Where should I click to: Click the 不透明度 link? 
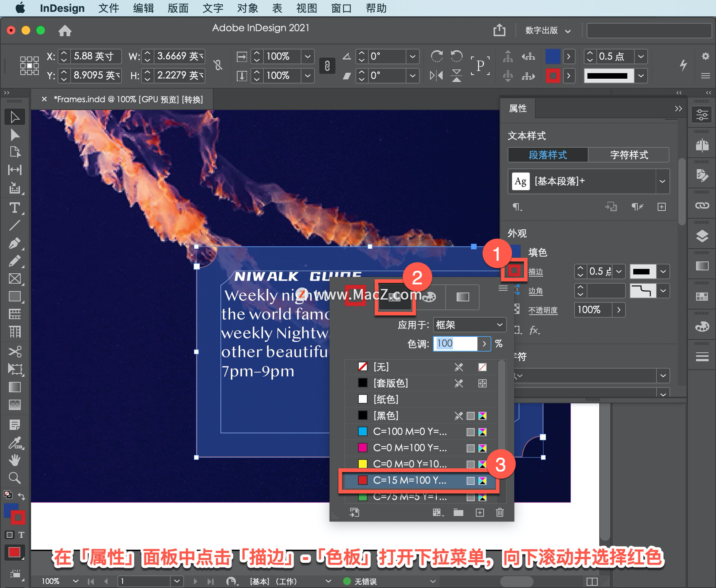pyautogui.click(x=543, y=310)
